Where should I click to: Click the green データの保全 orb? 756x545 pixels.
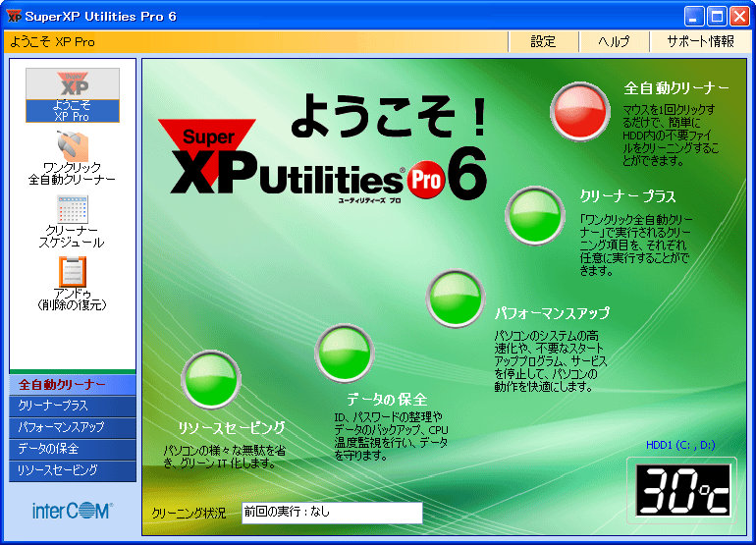[345, 354]
